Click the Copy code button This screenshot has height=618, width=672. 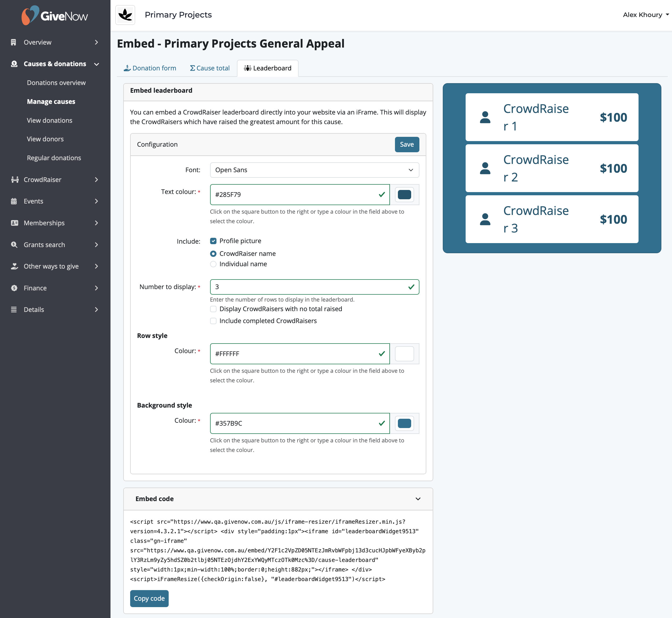[150, 599]
